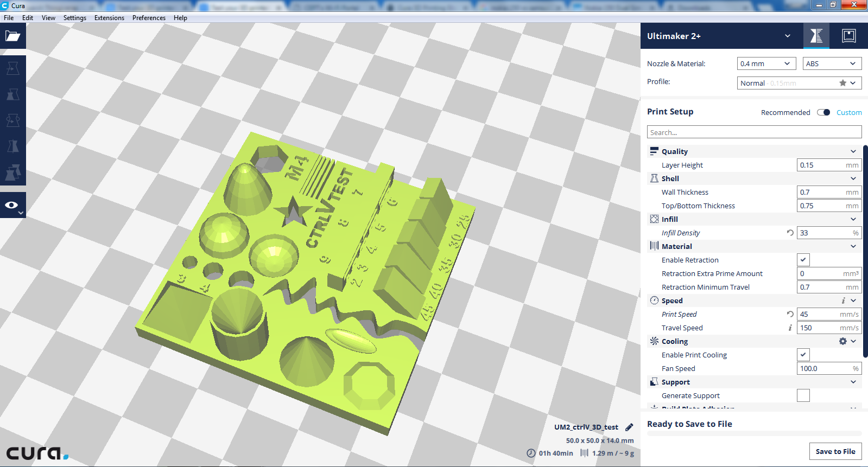The image size is (868, 467).
Task: Uncheck Enable Print Cooling checkbox
Action: (803, 355)
